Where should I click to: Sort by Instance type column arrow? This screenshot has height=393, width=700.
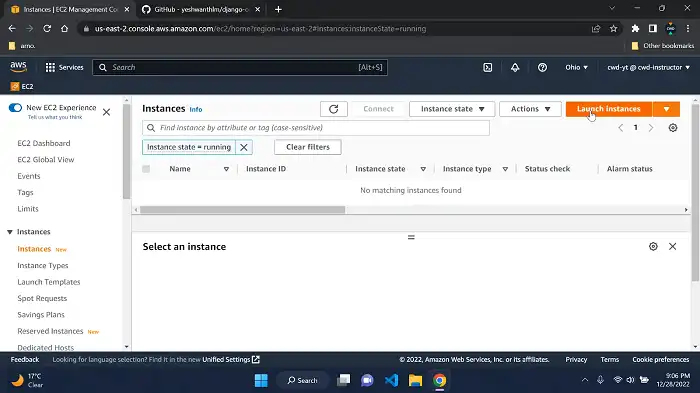[x=505, y=169]
